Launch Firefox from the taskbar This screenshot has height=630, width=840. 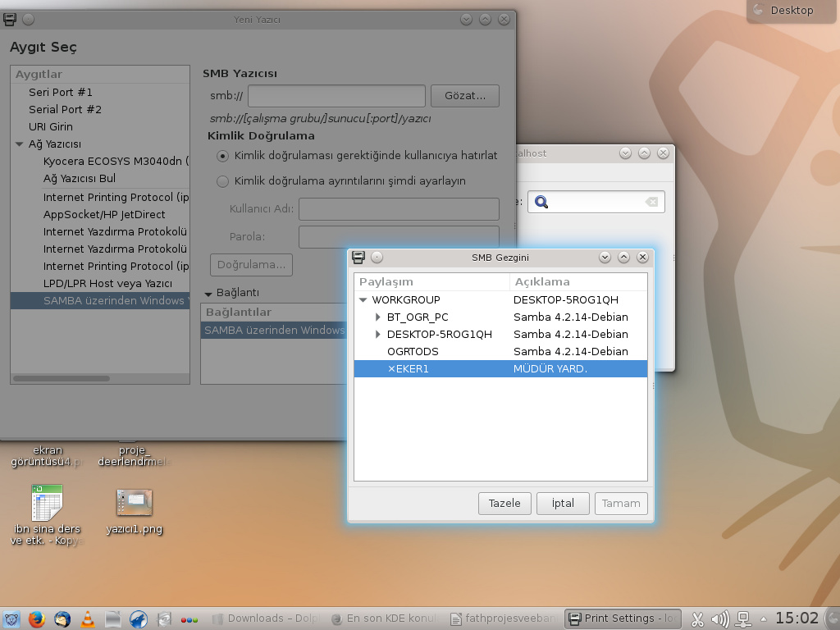click(36, 619)
